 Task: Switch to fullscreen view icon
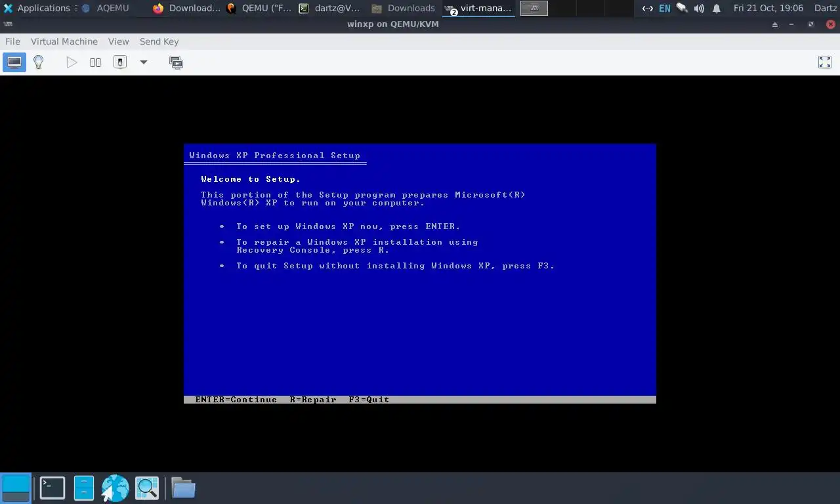(825, 62)
